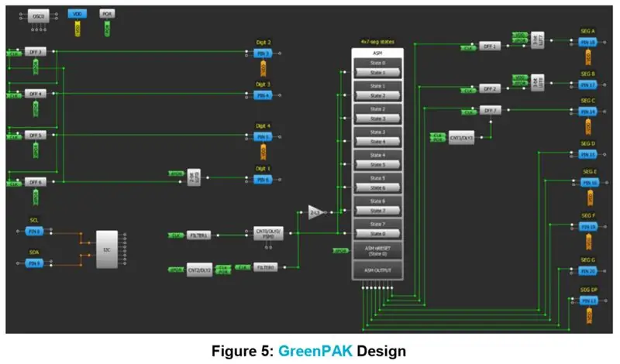Select the 3-bit LUT feeding SEG A
The height and width of the screenshot is (364, 620).
[537, 40]
